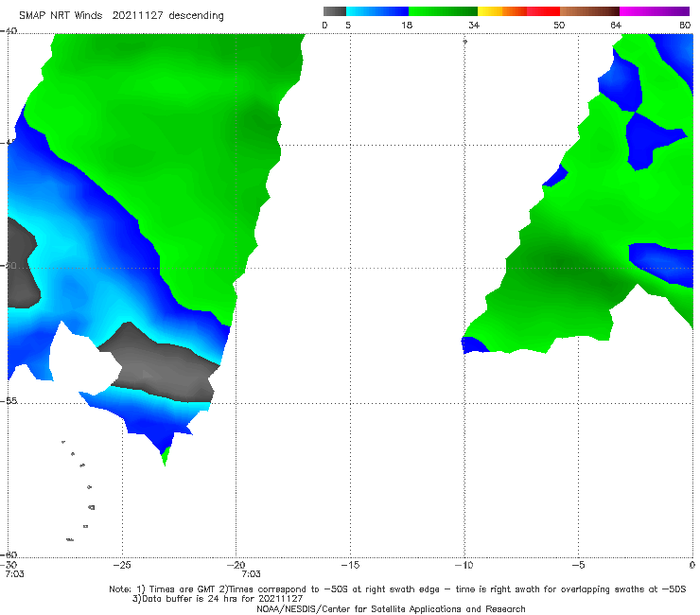700x615 pixels.
Task: Click the "-20" longitude axis label
Action: [236, 565]
